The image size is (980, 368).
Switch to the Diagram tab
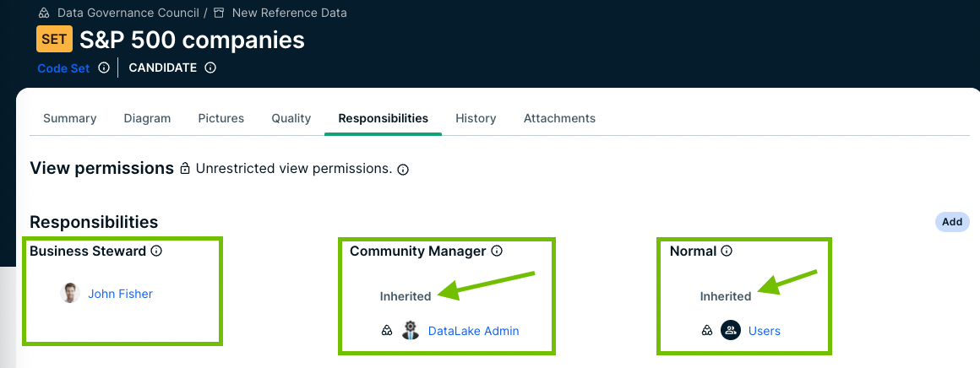coord(147,118)
